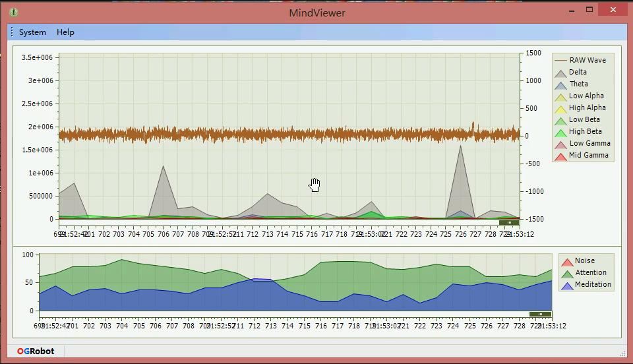Open the Help menu

click(65, 32)
